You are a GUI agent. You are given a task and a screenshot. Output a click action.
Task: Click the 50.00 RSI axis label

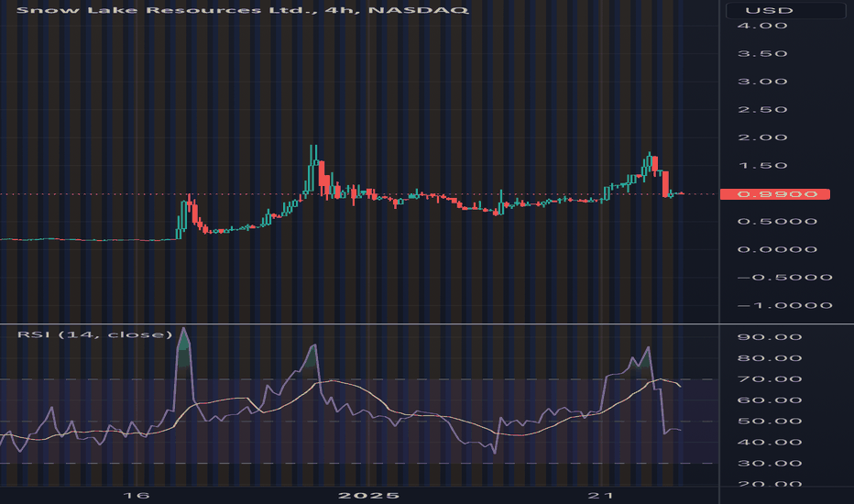(770, 422)
